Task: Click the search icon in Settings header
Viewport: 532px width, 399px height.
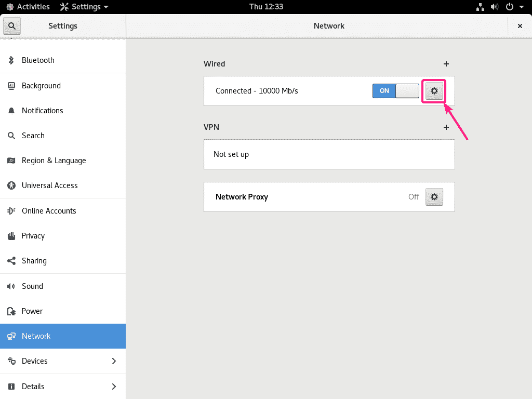Action: 11,25
